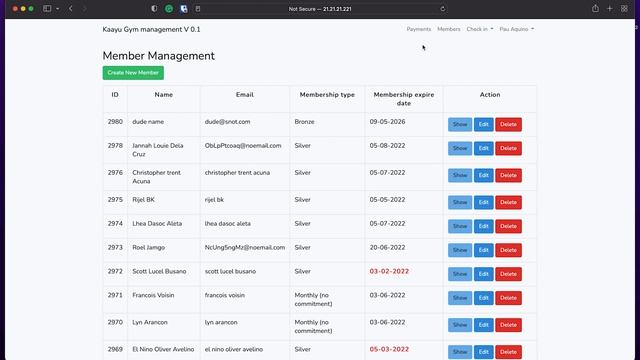
Task: Show member dude name
Action: 460,124
